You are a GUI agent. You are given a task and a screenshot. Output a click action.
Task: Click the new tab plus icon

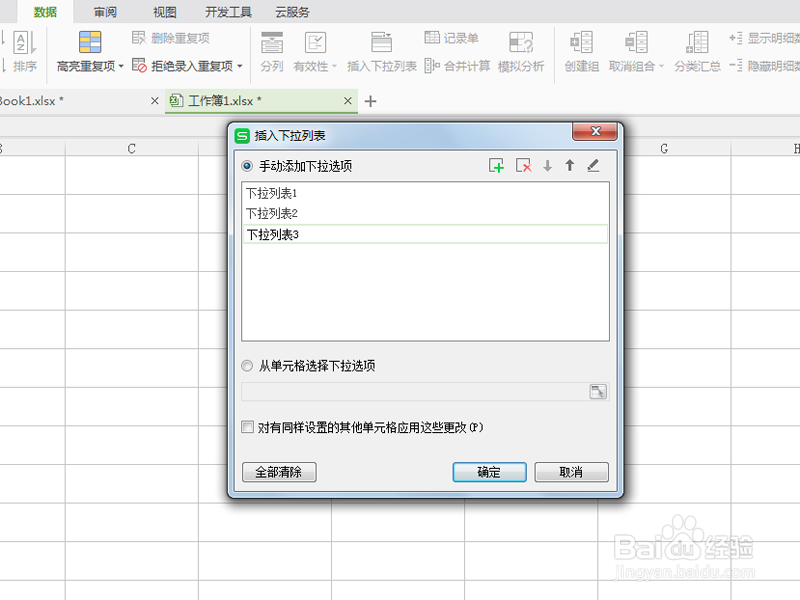click(x=370, y=102)
